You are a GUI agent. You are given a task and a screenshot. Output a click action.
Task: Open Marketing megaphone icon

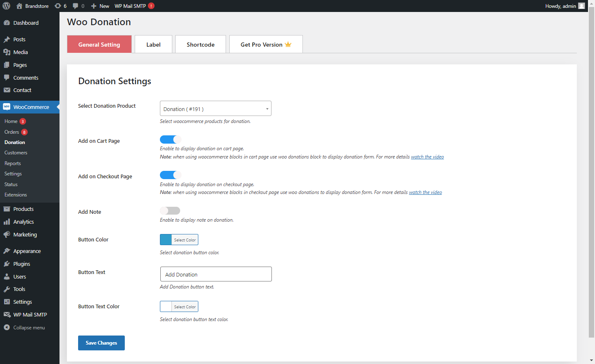tap(7, 234)
